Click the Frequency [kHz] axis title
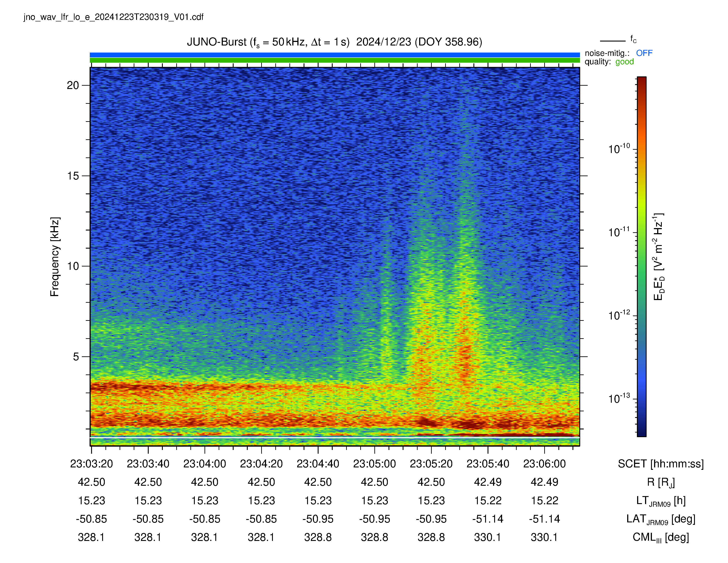This screenshot has width=728, height=563. tap(55, 257)
